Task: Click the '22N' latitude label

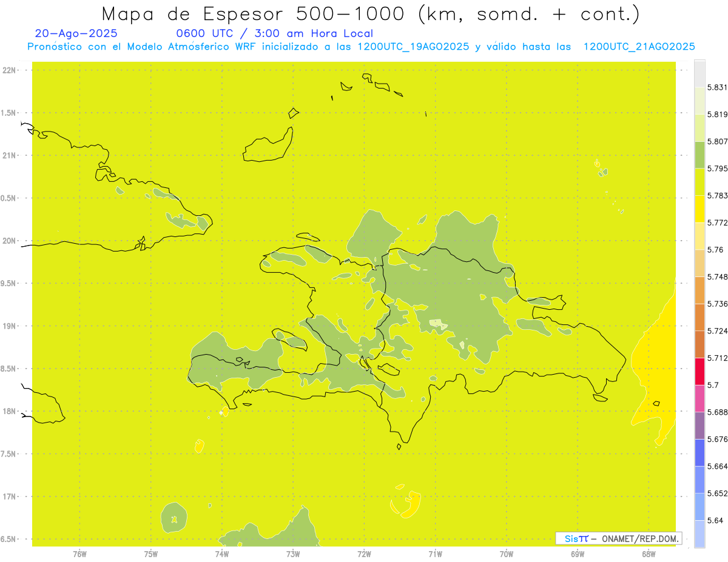Action: pyautogui.click(x=10, y=70)
